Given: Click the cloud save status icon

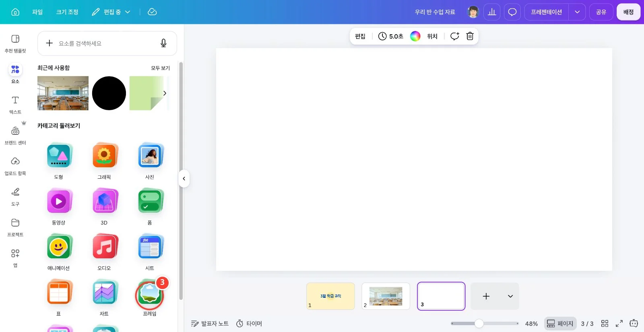Looking at the screenshot, I should point(152,12).
